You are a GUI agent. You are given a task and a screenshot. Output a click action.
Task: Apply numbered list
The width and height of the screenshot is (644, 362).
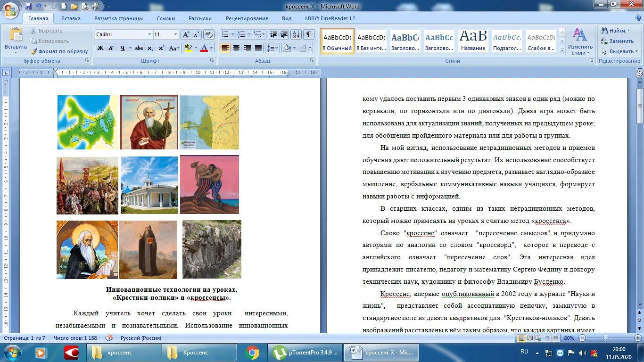tap(241, 34)
